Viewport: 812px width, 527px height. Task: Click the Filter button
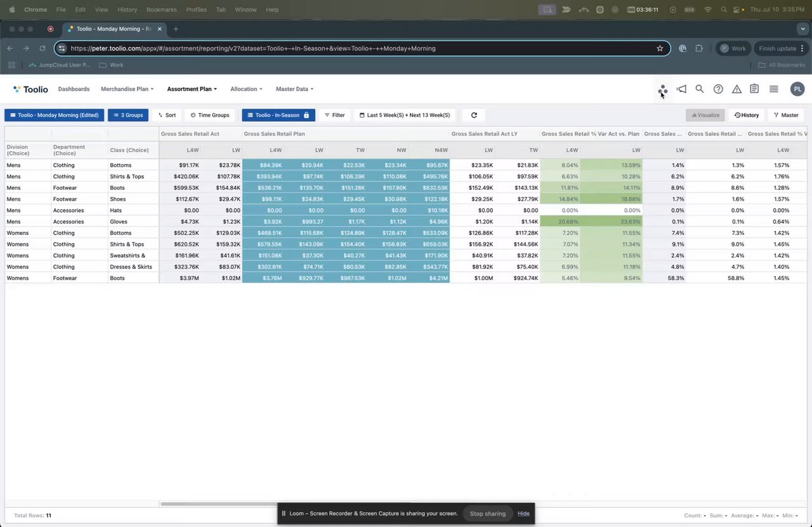(334, 115)
